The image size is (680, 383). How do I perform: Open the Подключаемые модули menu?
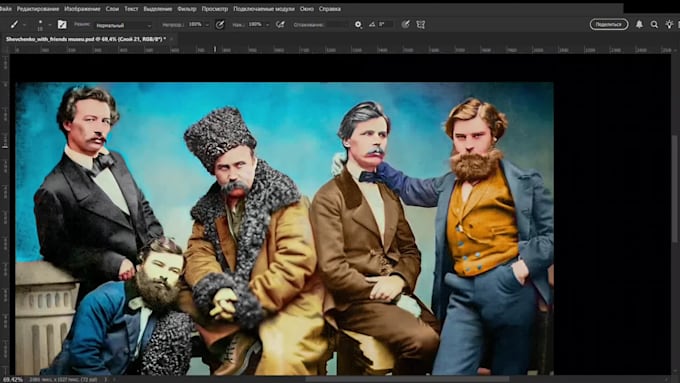264,9
